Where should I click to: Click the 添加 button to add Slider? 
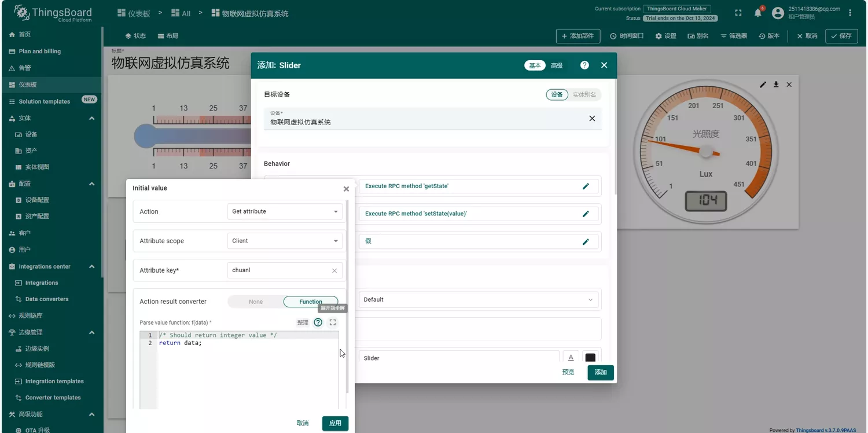(x=600, y=372)
